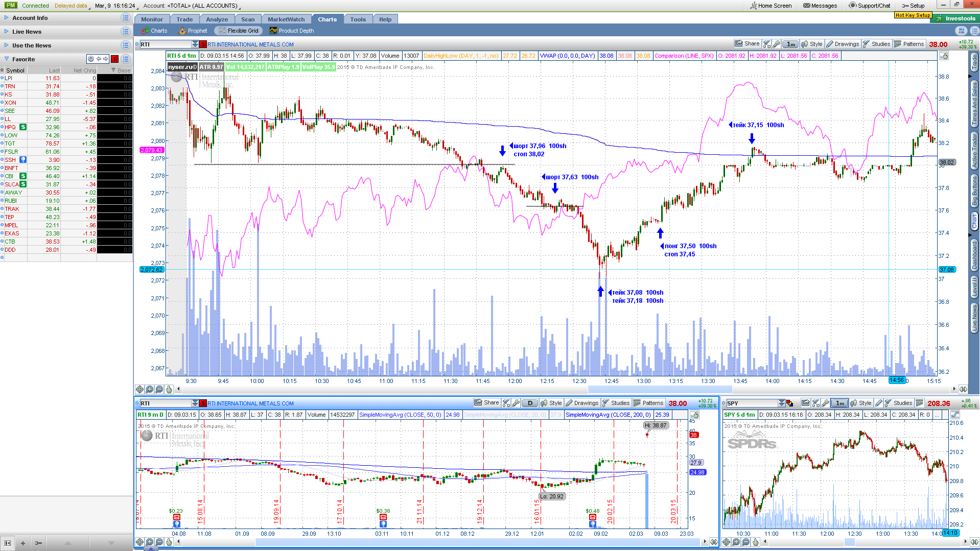Switch to the Monitor tab
Viewport: 980px width, 551px height.
tap(152, 19)
